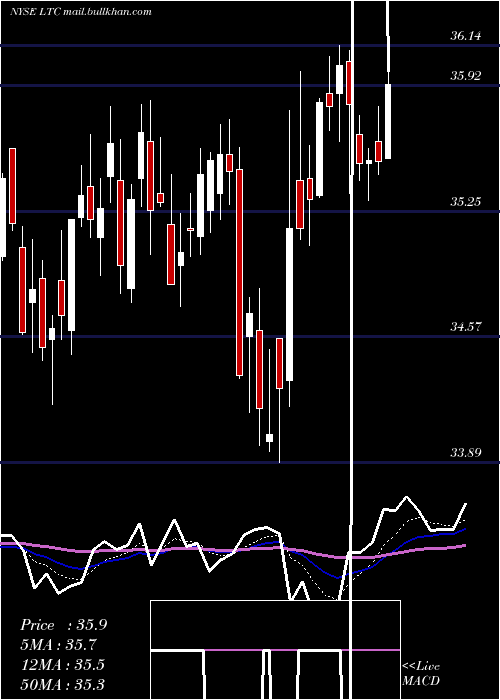Viewport: 500px width, 700px height.
Task: Click the 'NYSE LTC mail.bullkhan.com' chart title
Action: coord(81,12)
